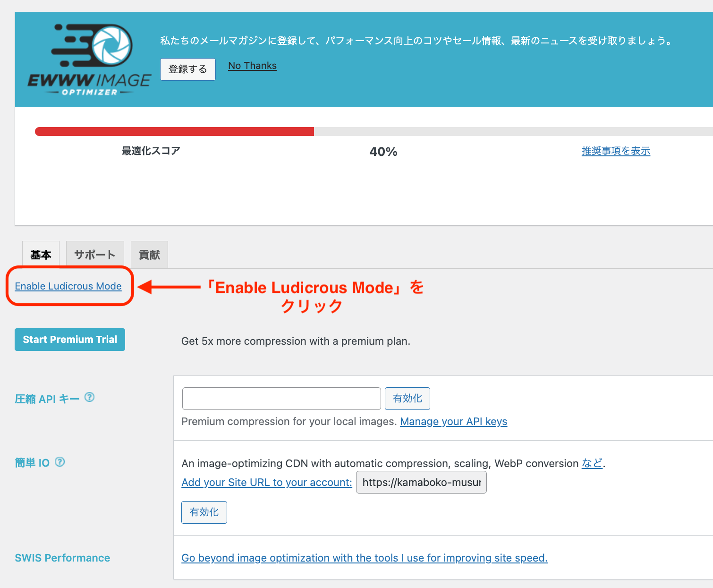Click 'Premium compression for your local images.' text
713x588 pixels.
289,421
